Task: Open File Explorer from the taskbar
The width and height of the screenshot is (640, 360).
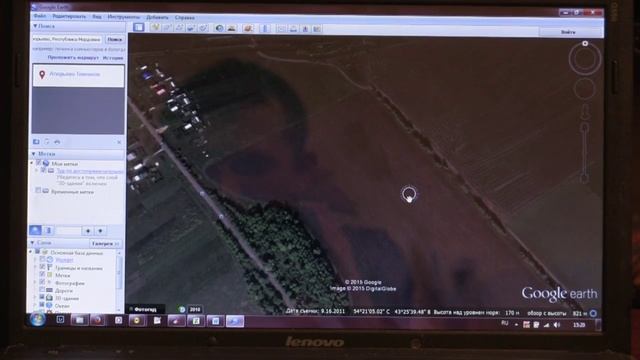Action: point(79,320)
